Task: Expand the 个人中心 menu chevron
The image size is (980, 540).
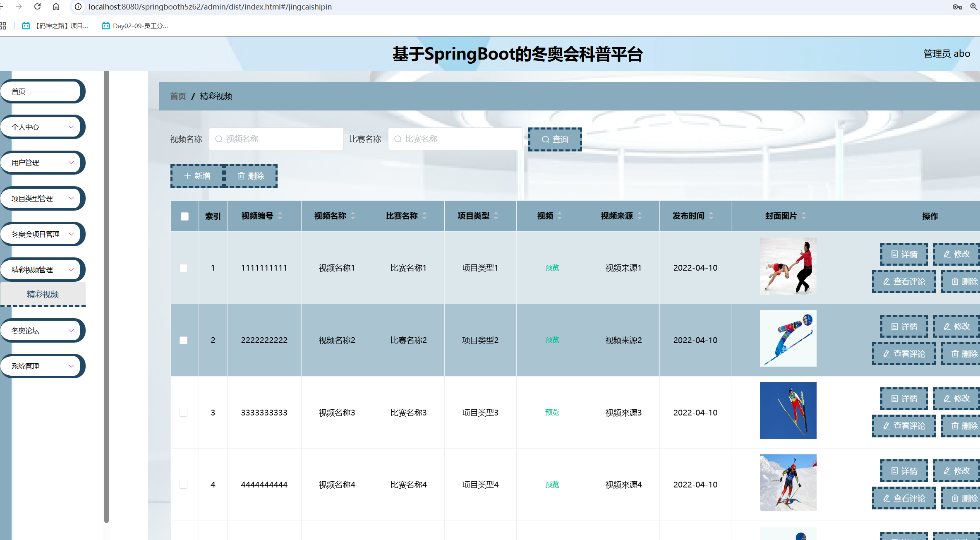Action: [71, 127]
